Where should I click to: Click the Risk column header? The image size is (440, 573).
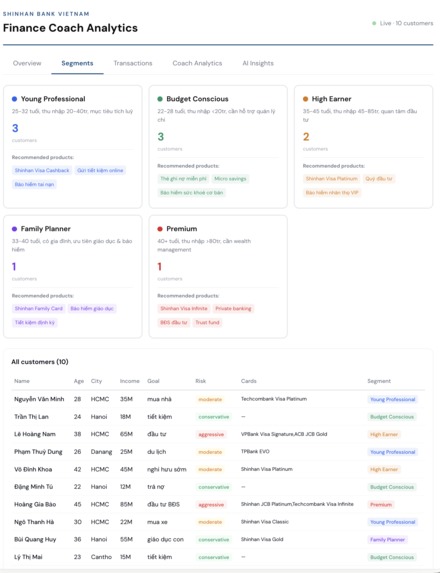[x=201, y=381]
